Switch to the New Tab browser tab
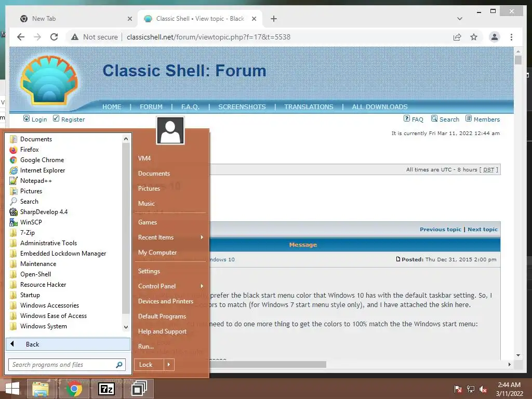The width and height of the screenshot is (532, 399). click(75, 19)
